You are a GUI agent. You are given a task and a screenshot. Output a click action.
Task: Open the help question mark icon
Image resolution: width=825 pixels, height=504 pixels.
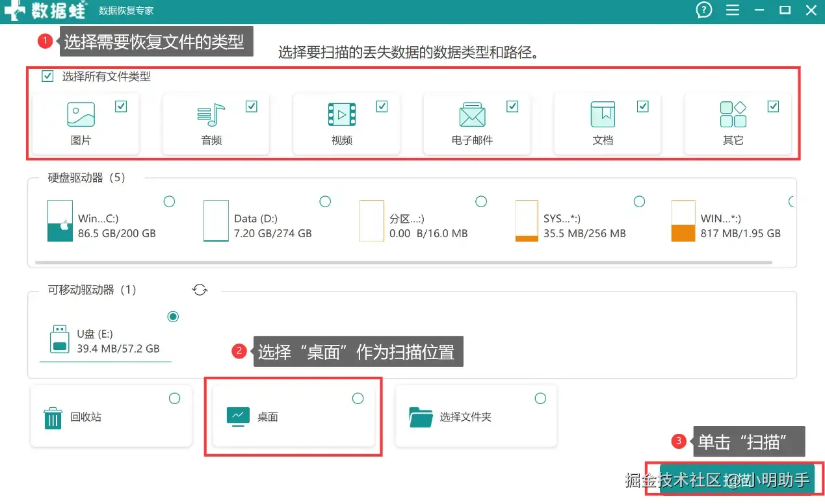[703, 10]
